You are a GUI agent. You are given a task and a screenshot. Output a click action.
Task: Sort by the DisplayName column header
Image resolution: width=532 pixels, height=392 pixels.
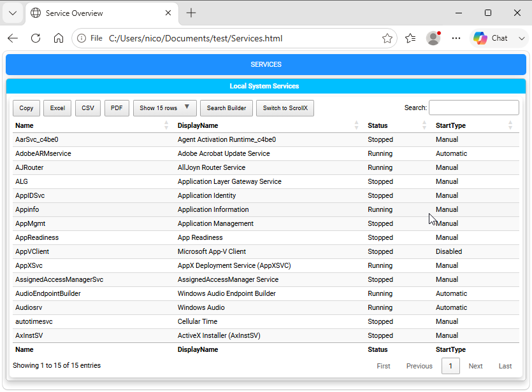click(268, 125)
